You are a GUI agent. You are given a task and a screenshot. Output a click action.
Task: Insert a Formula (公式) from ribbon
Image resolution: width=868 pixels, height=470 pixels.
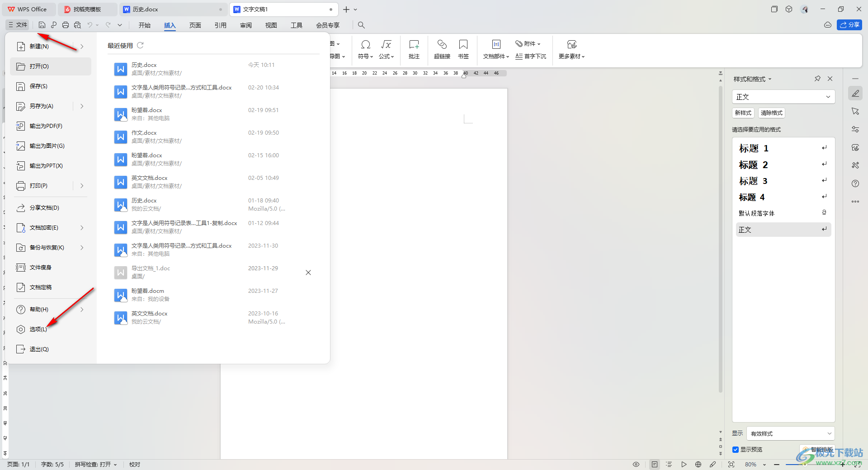point(386,50)
